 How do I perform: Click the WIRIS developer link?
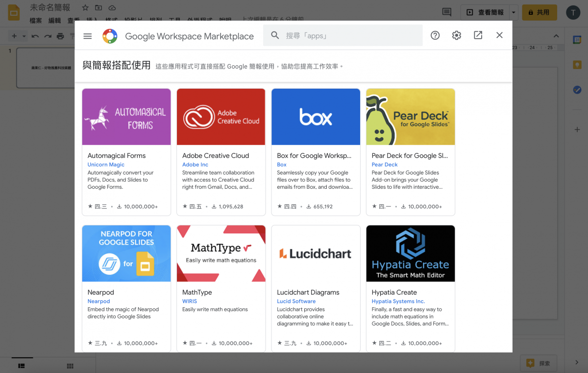click(190, 301)
